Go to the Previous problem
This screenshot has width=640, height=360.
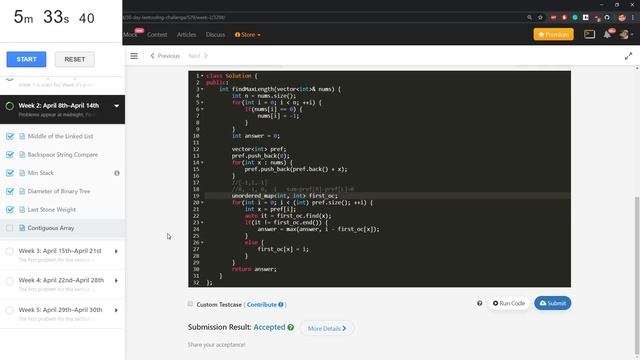tap(165, 56)
